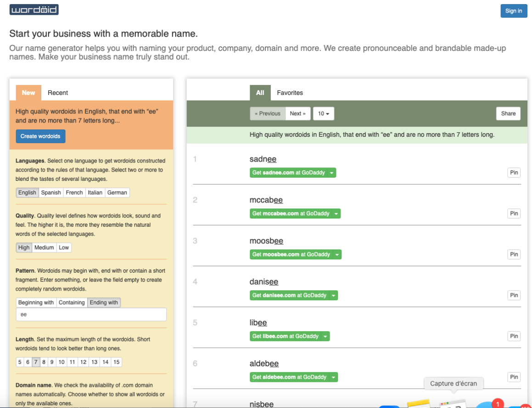Click the pattern text input field
532x408 pixels.
coord(91,314)
